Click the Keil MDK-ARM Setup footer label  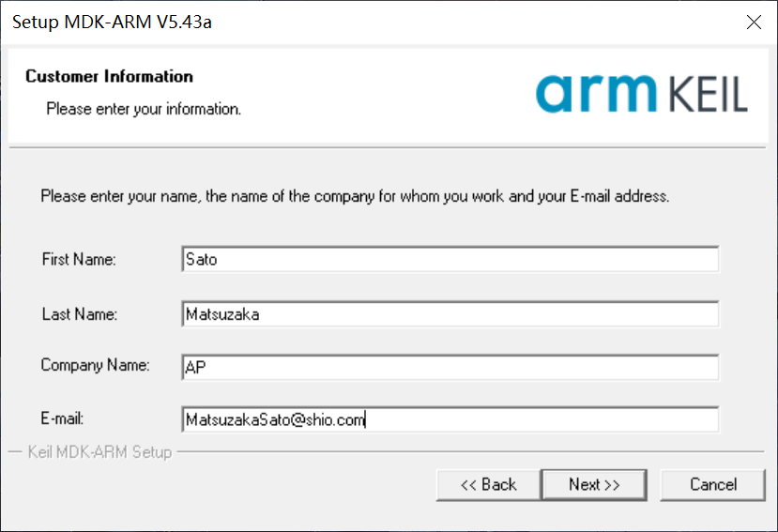click(x=99, y=452)
